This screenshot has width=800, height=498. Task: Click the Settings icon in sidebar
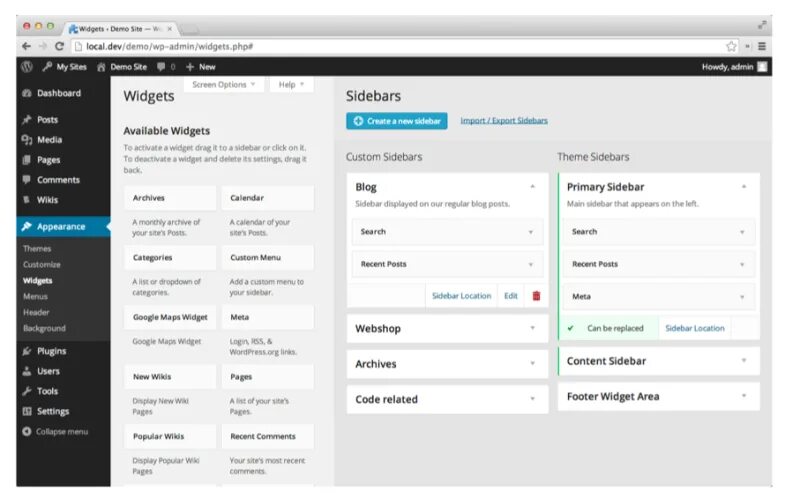(27, 411)
